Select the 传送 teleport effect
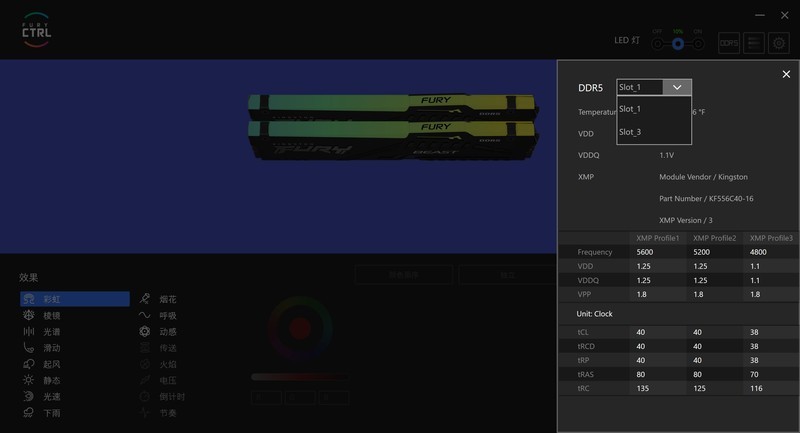The height and width of the screenshot is (433, 800). click(158, 348)
